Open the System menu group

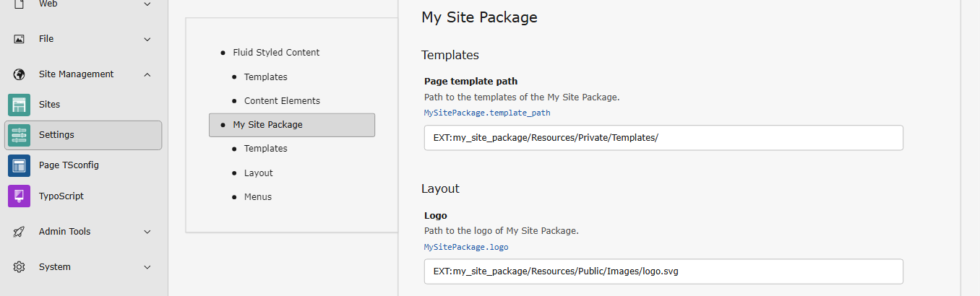[x=84, y=267]
